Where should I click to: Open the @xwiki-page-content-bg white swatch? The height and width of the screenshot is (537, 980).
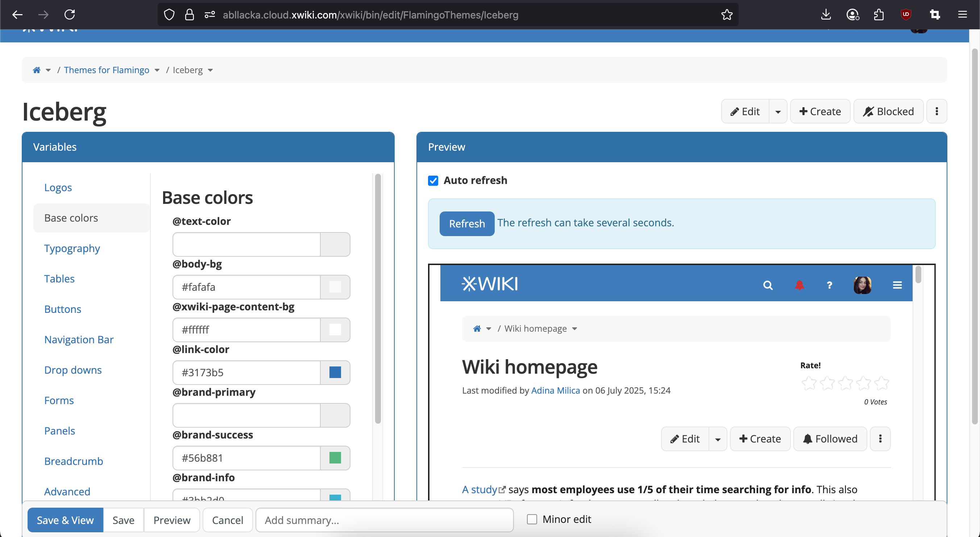(335, 330)
